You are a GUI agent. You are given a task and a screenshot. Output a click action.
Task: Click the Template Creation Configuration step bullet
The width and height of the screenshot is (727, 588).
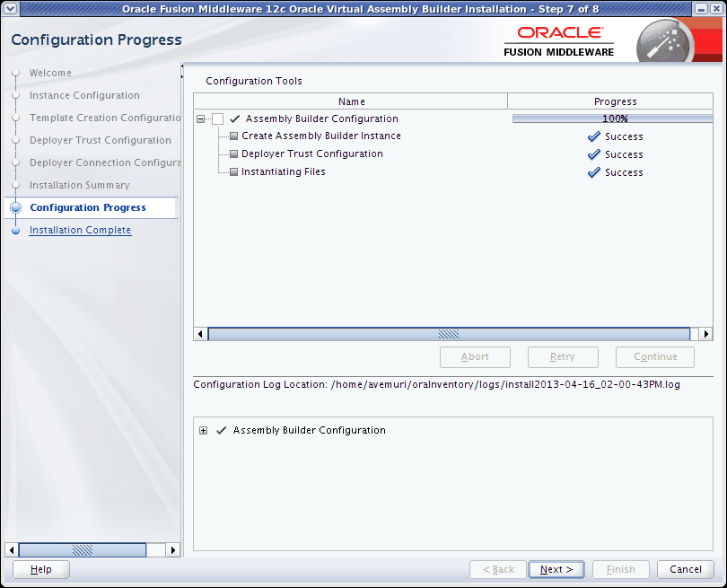point(16,118)
